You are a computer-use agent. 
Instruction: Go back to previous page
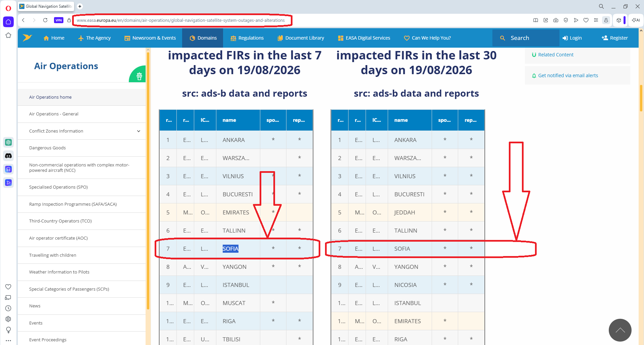coord(23,20)
